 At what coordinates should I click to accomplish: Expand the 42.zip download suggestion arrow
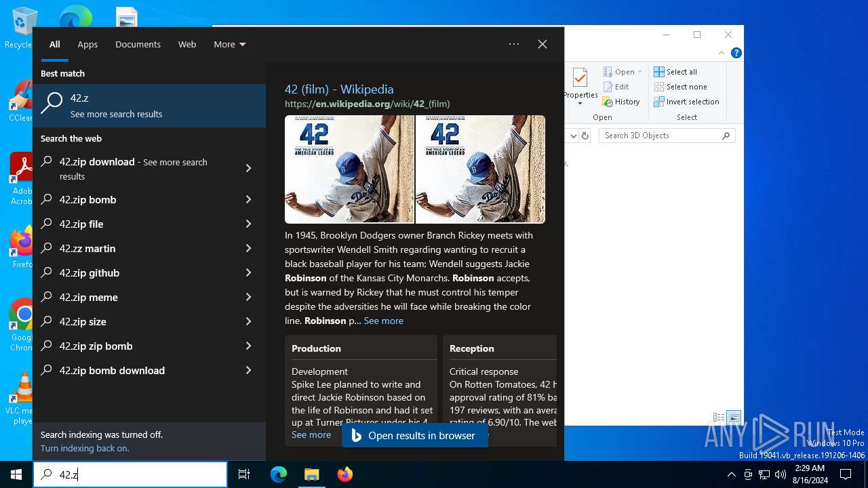[248, 168]
